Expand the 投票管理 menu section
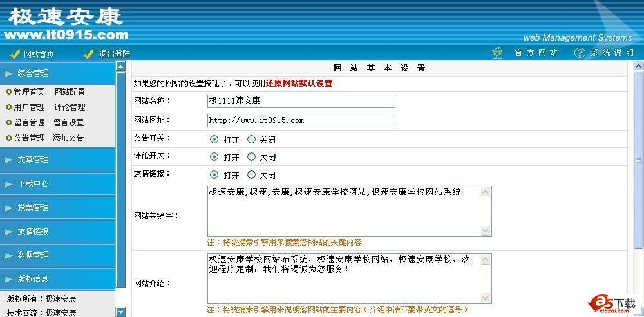644x317 pixels. (57, 208)
